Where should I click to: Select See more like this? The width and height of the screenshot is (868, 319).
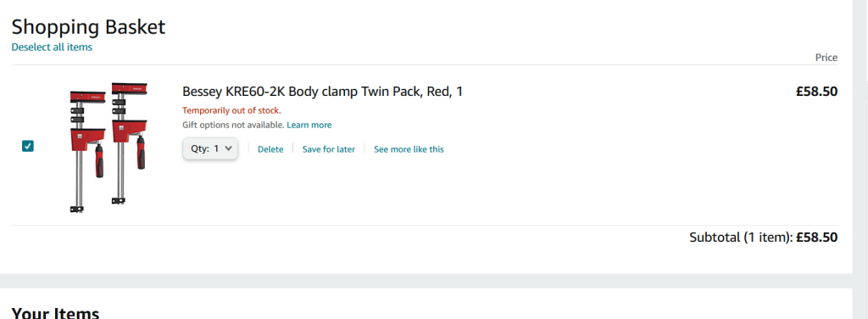coord(409,149)
